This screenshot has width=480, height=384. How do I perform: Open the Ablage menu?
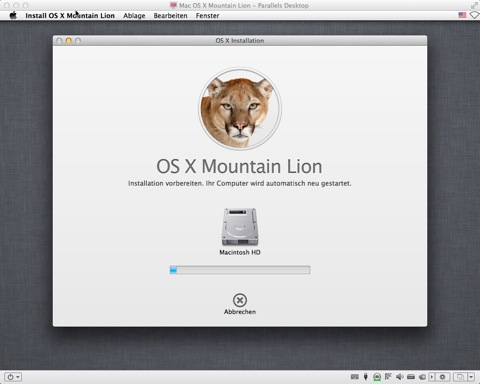click(134, 16)
